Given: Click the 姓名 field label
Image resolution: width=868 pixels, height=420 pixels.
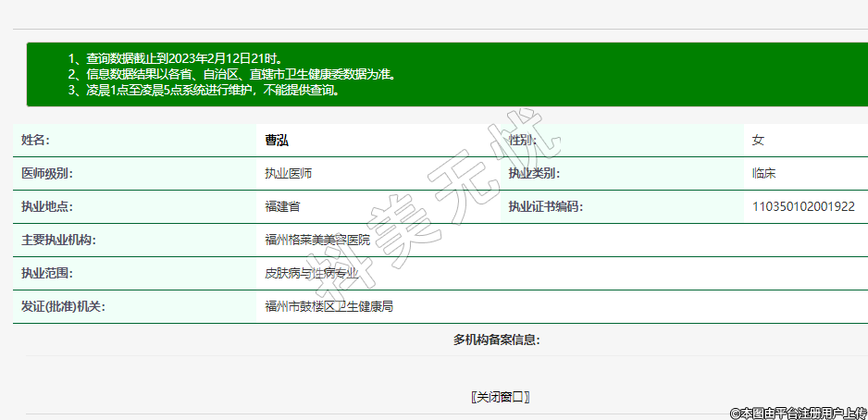Looking at the screenshot, I should tap(35, 140).
